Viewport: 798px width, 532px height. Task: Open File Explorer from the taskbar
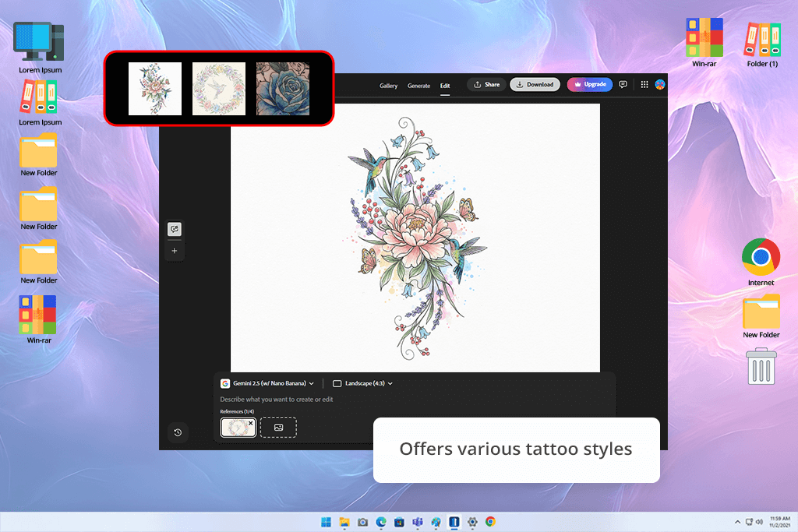coord(344,522)
